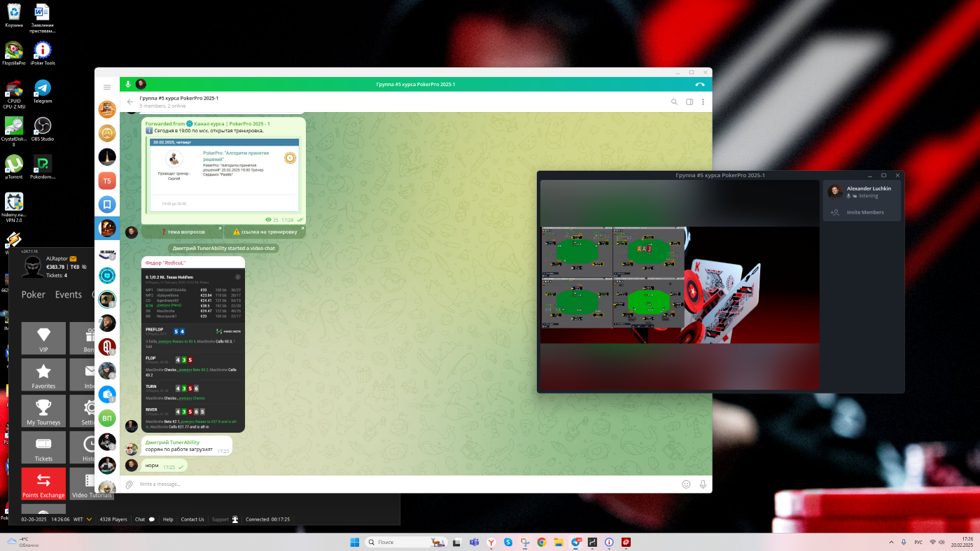Record a voice message

click(703, 484)
